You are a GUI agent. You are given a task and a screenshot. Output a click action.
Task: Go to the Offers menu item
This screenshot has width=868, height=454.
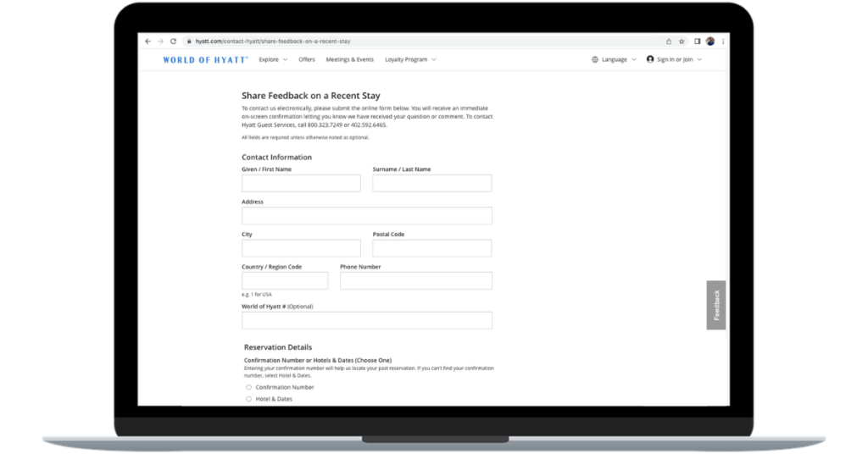pos(307,60)
